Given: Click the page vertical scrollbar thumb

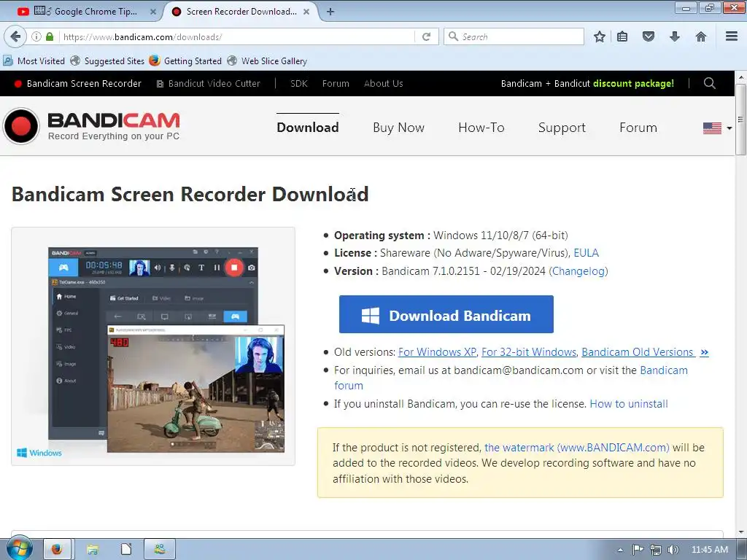Looking at the screenshot, I should [x=741, y=119].
